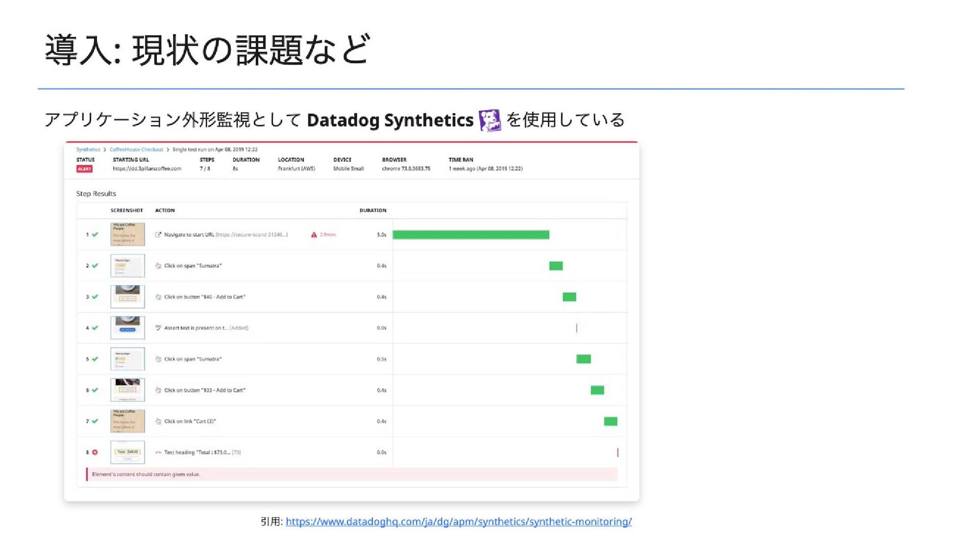Click the green checkmark on step 4
This screenshot has height=551, width=980.
[95, 328]
